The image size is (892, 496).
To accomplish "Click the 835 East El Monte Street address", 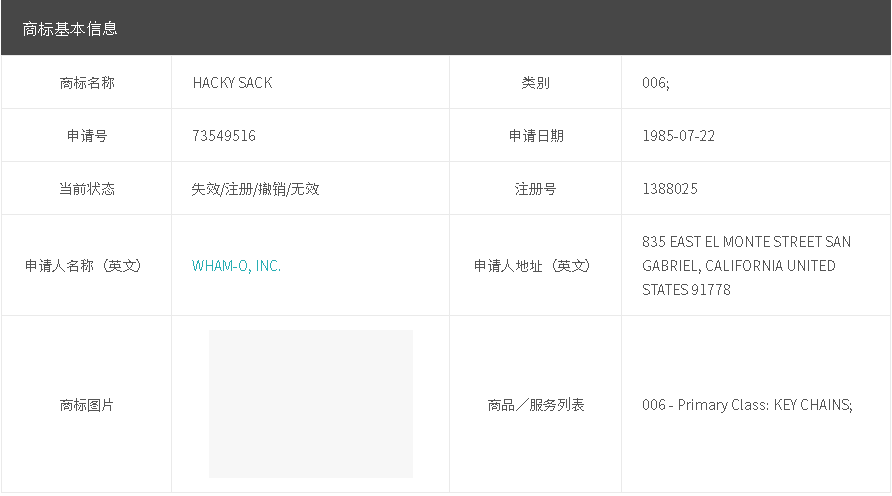I will click(x=746, y=266).
